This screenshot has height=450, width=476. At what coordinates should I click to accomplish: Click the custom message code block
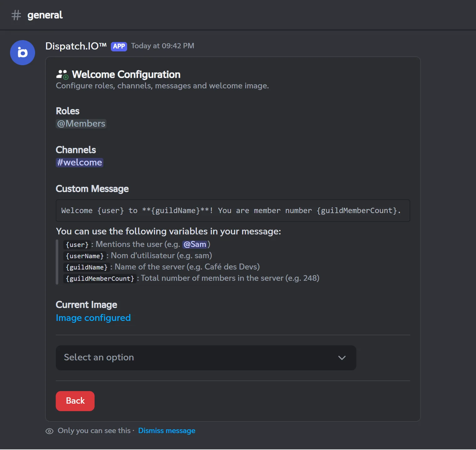[x=233, y=211]
